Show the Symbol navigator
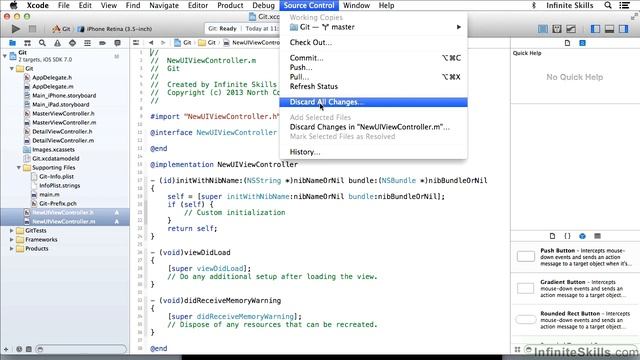640x360 pixels. click(x=27, y=43)
